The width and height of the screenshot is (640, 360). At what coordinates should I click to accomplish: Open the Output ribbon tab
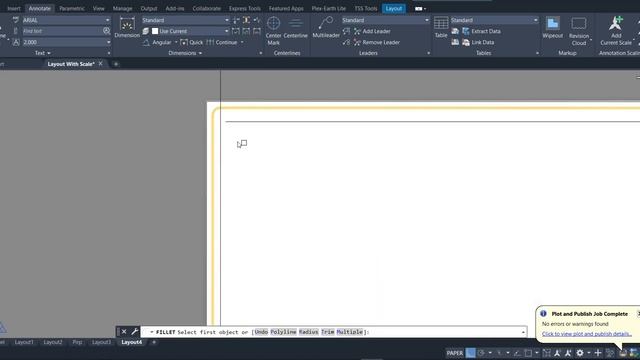(149, 8)
